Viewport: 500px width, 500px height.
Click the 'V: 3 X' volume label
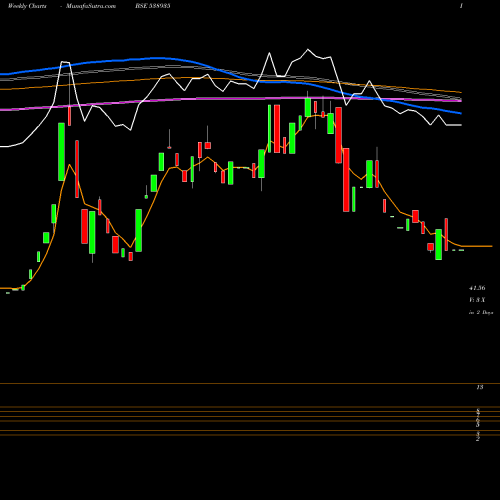tap(477, 300)
